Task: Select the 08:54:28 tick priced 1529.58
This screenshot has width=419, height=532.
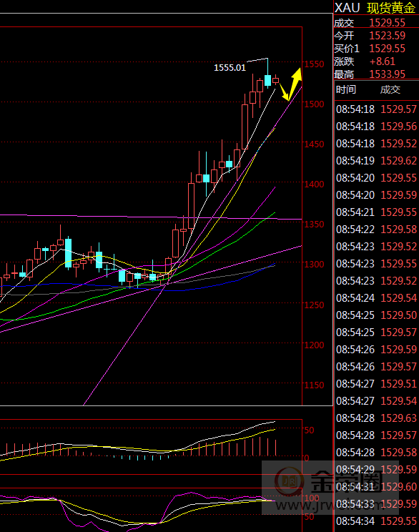Action: (x=376, y=453)
